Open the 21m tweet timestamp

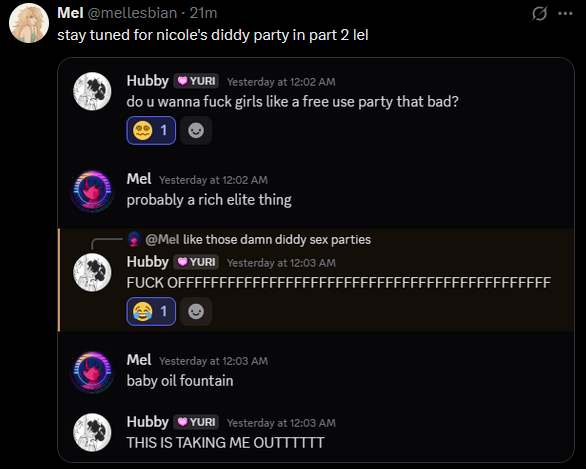(x=203, y=13)
